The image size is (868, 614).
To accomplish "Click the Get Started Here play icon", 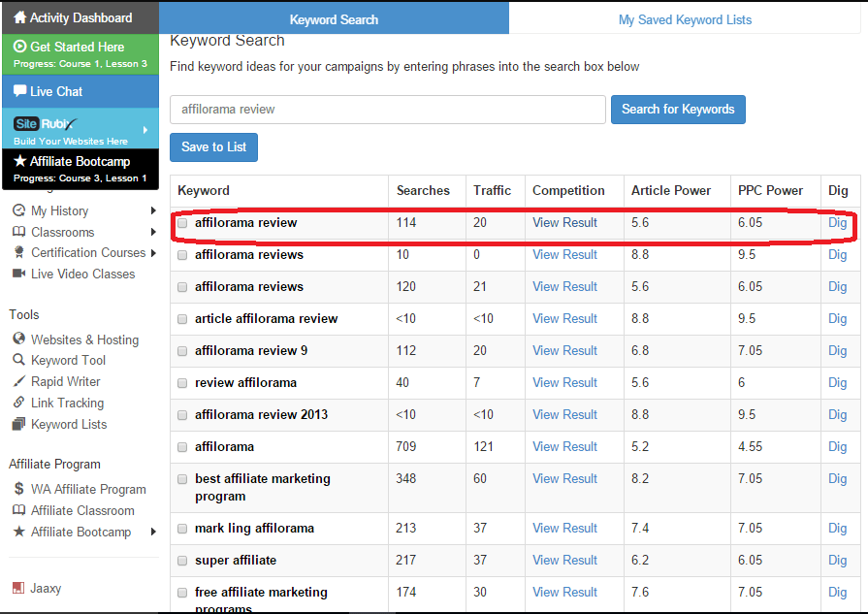I will tap(20, 47).
